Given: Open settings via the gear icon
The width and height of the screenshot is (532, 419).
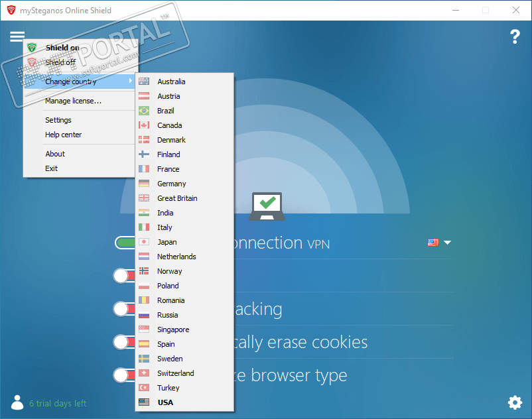Looking at the screenshot, I should 515,402.
